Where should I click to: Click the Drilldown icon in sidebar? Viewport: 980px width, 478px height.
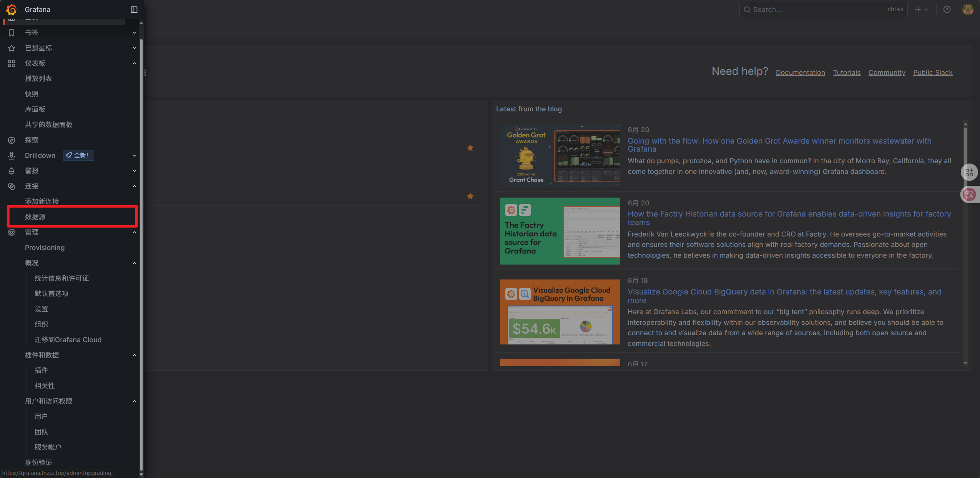[12, 155]
